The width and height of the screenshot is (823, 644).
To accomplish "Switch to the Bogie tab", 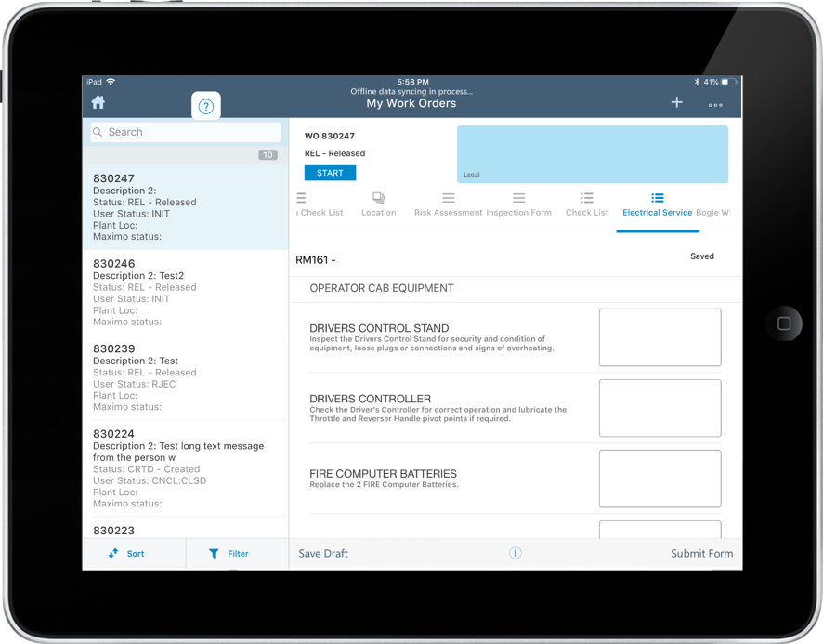I will (715, 212).
